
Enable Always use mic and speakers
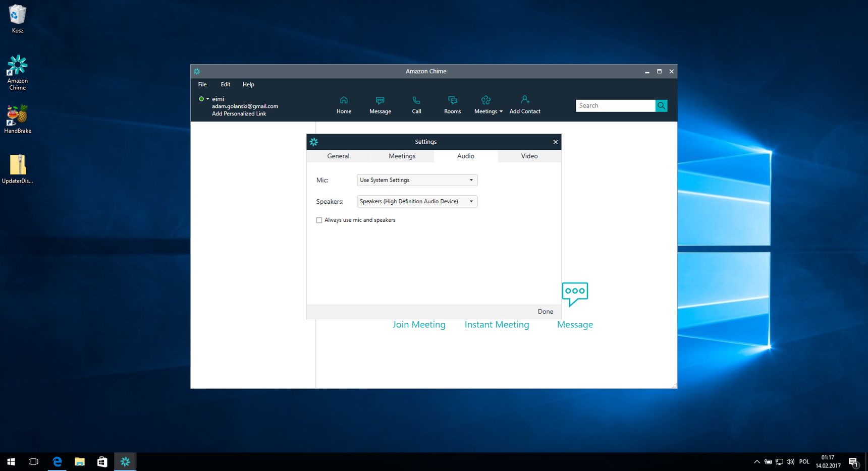319,220
